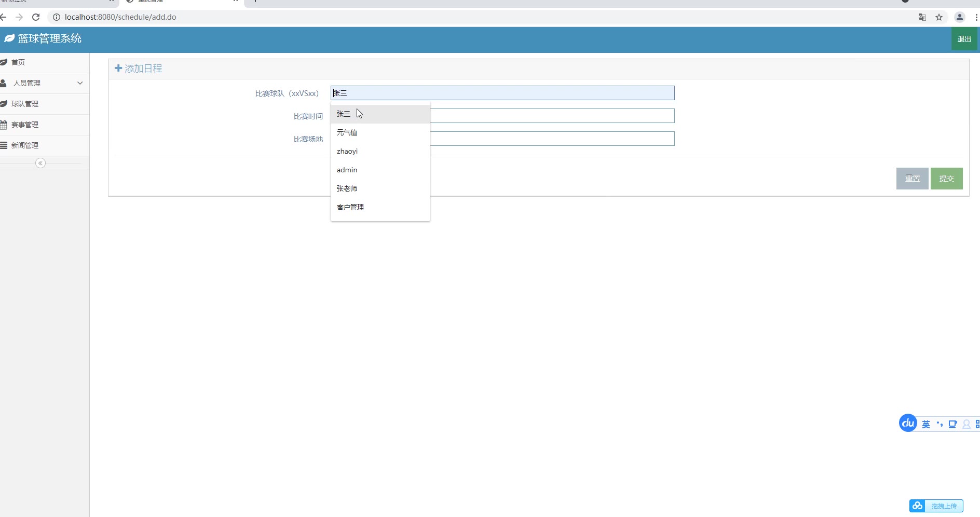Open the browser profile avatar icon

point(960,17)
